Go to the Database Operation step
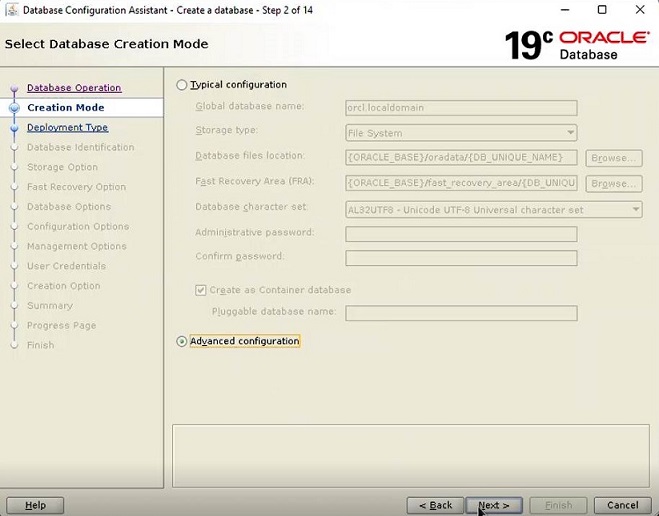 click(x=74, y=88)
